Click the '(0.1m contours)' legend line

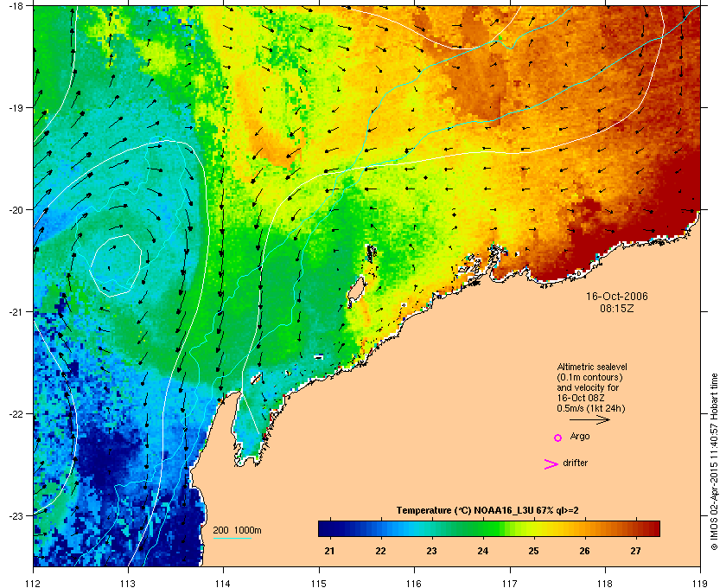click(589, 377)
